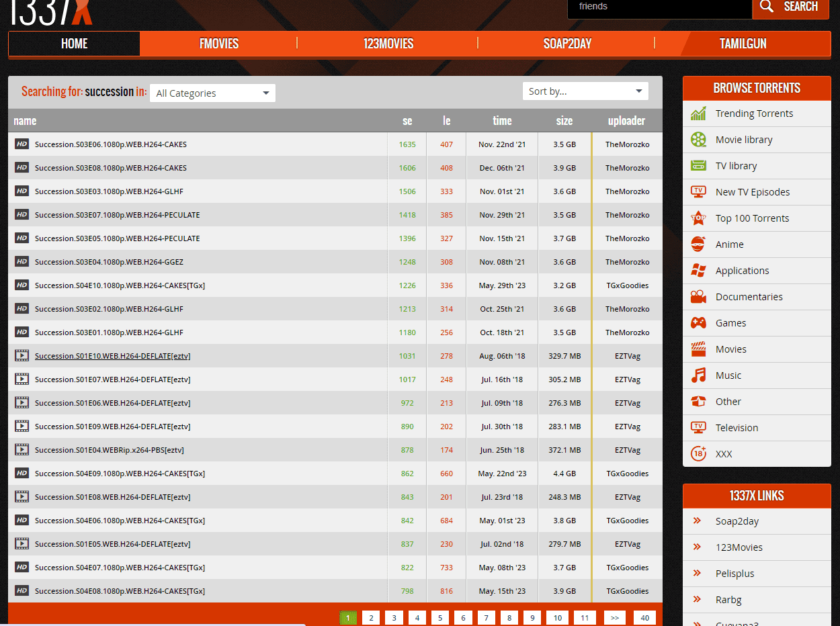Click the search input field containing friends

[659, 7]
